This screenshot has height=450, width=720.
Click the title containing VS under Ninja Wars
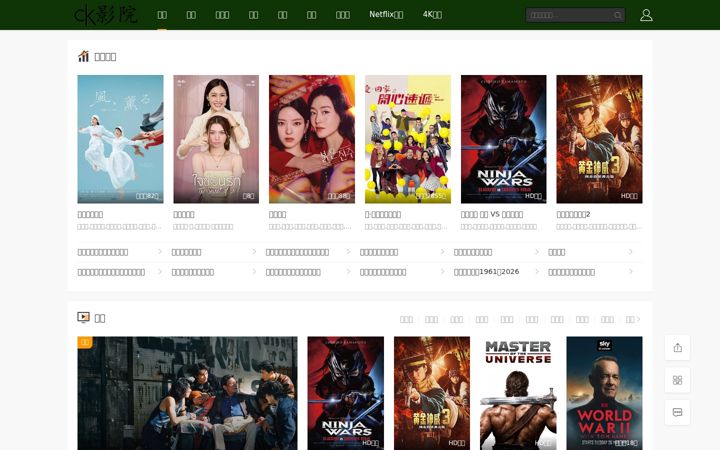click(x=492, y=214)
